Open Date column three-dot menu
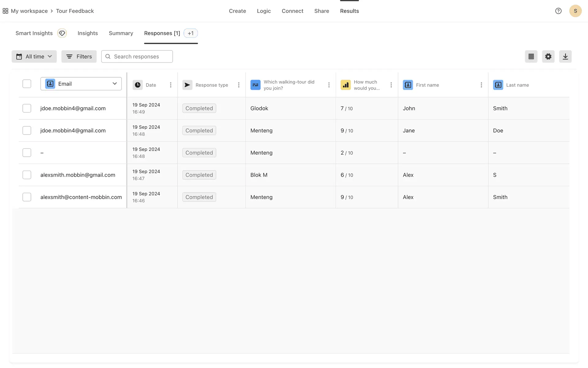588x368 pixels. tap(171, 85)
